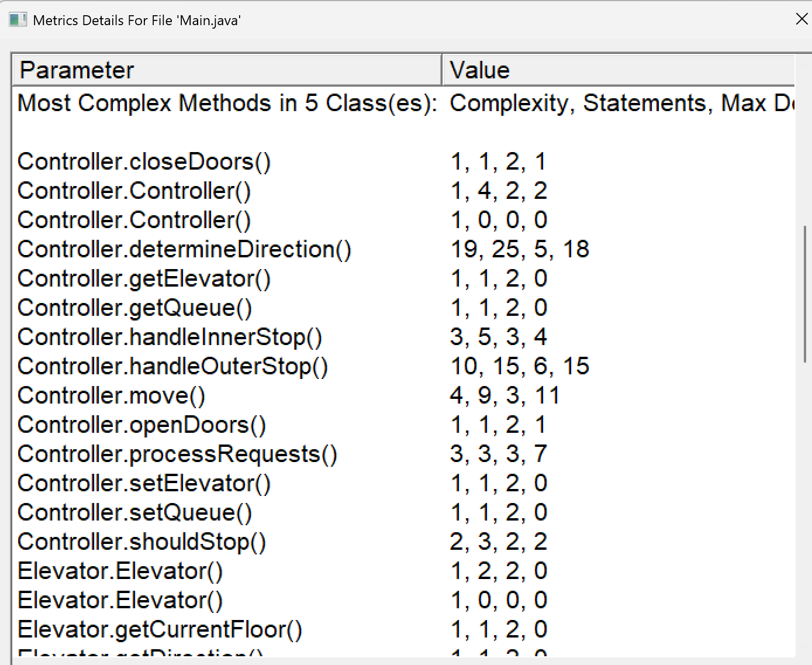Select the Controller.setElevator() row

point(144,484)
